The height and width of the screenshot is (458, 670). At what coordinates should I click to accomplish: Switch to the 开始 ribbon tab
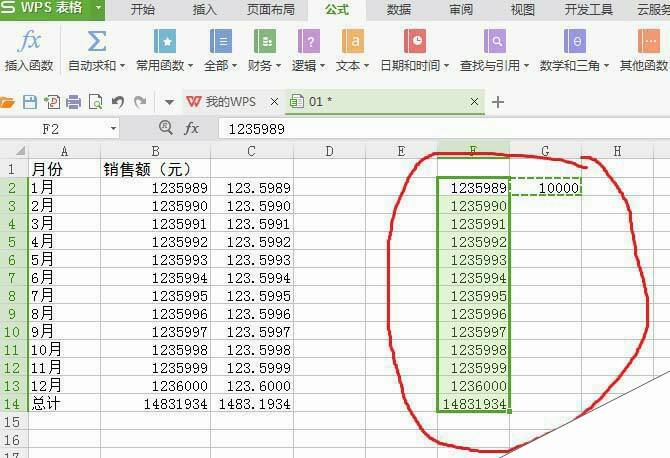point(143,9)
